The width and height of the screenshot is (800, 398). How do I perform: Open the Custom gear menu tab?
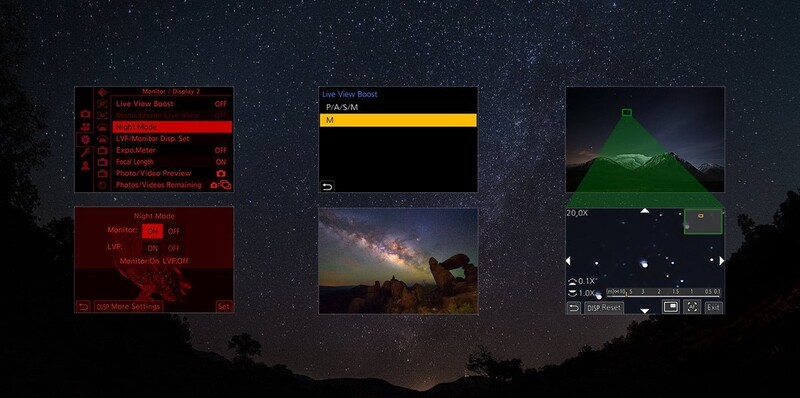[x=85, y=139]
